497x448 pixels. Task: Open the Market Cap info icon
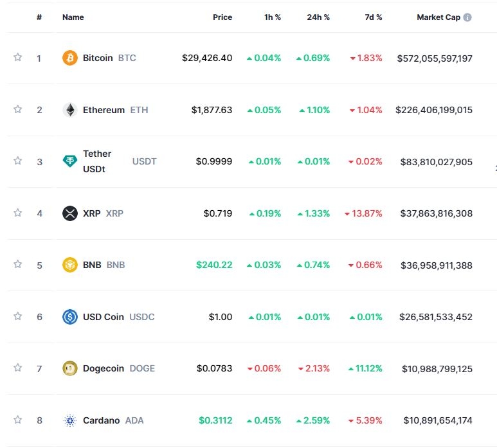coord(467,17)
